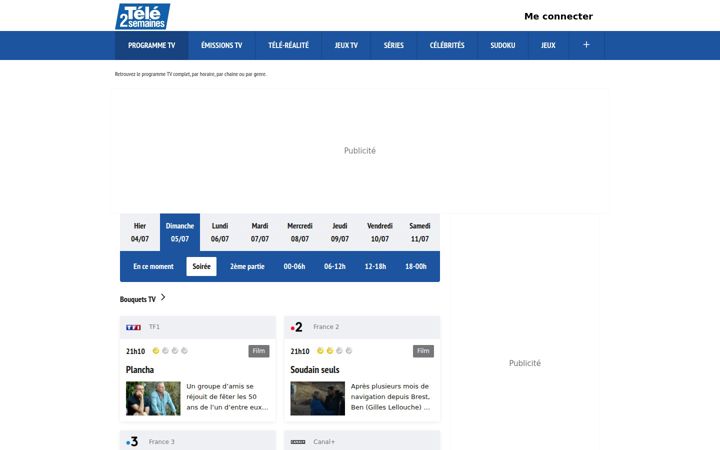Select the Soirée time slot
The width and height of the screenshot is (720, 450).
[201, 266]
